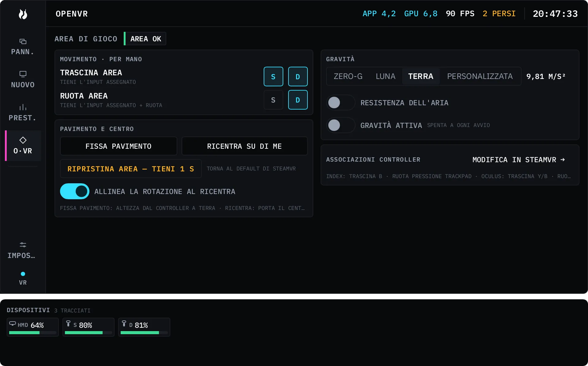Click the AREA OK status badge
This screenshot has width=588, height=366.
point(145,39)
